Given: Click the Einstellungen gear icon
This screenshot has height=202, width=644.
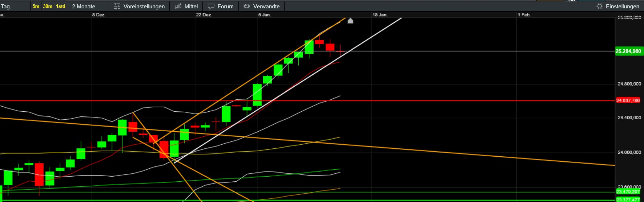Looking at the screenshot, I should pyautogui.click(x=599, y=7).
